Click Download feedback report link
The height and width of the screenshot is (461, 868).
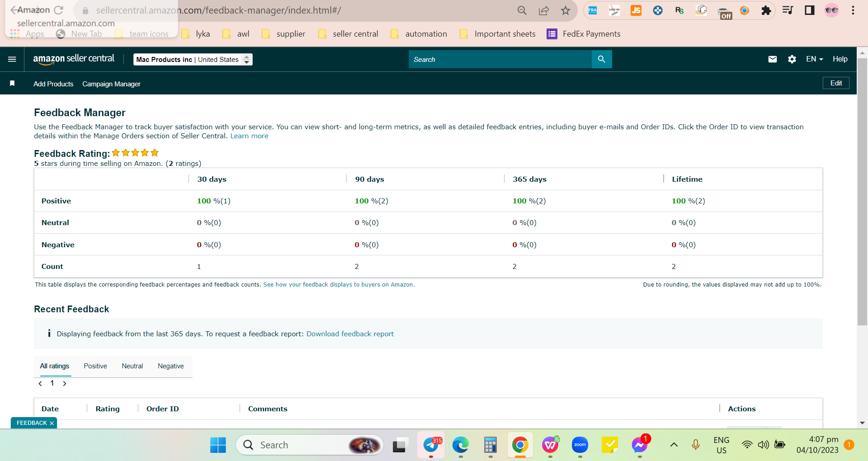click(x=350, y=334)
